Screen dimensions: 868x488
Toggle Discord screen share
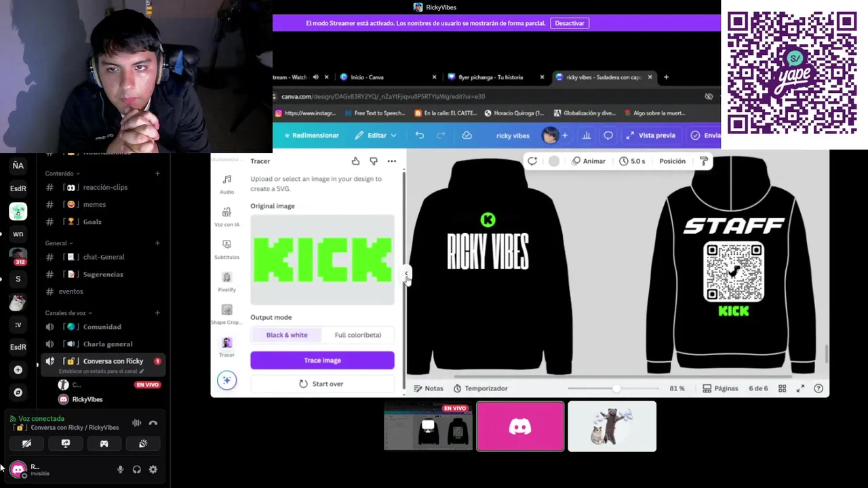[x=66, y=443]
